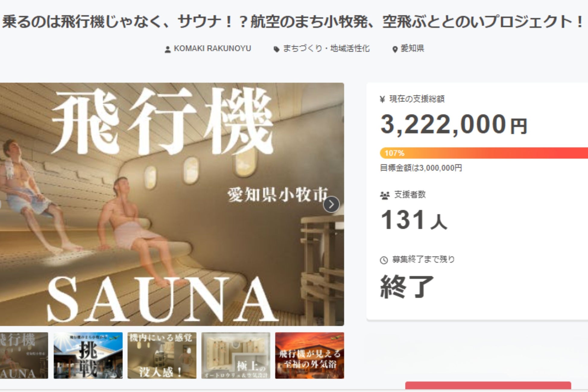Open the KOMAKI RAKUNOYU profile link
The width and height of the screenshot is (588, 392).
click(x=212, y=49)
